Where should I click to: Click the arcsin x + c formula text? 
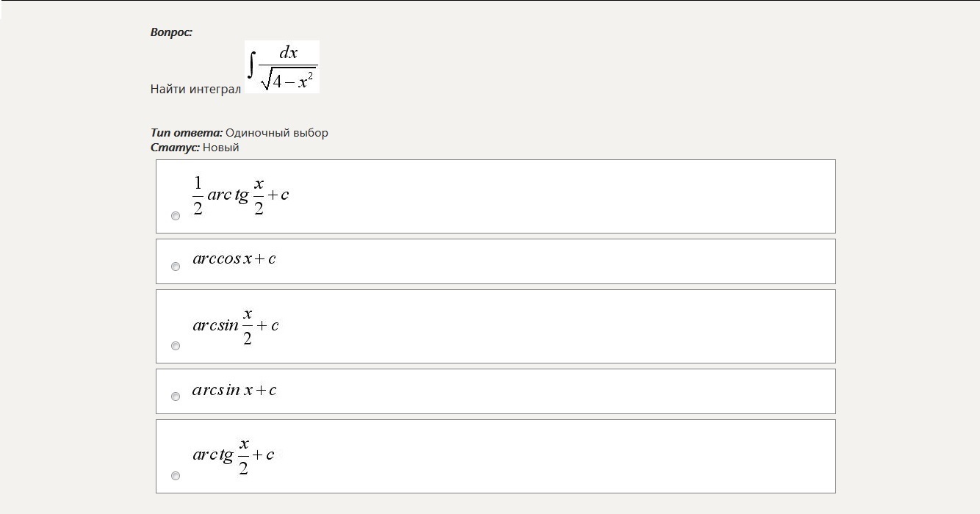(234, 390)
